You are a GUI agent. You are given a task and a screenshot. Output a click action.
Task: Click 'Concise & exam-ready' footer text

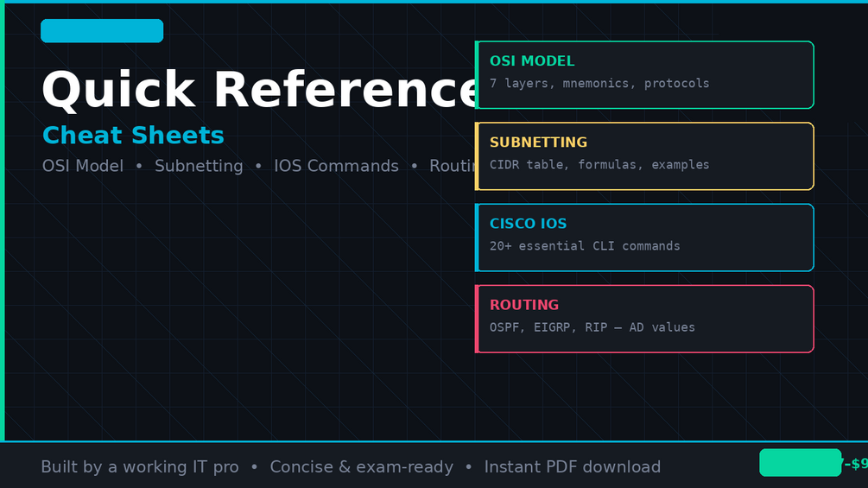pyautogui.click(x=362, y=467)
